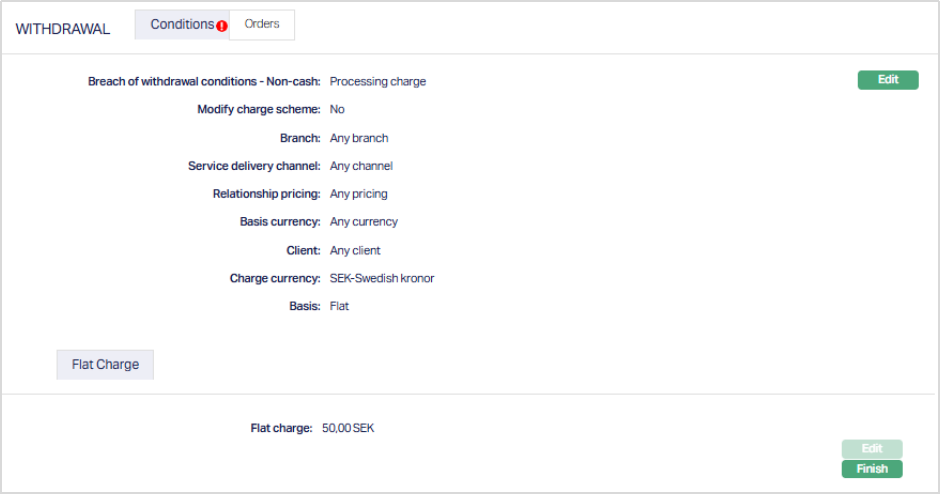Switch to the Conditions tab

tap(182, 24)
